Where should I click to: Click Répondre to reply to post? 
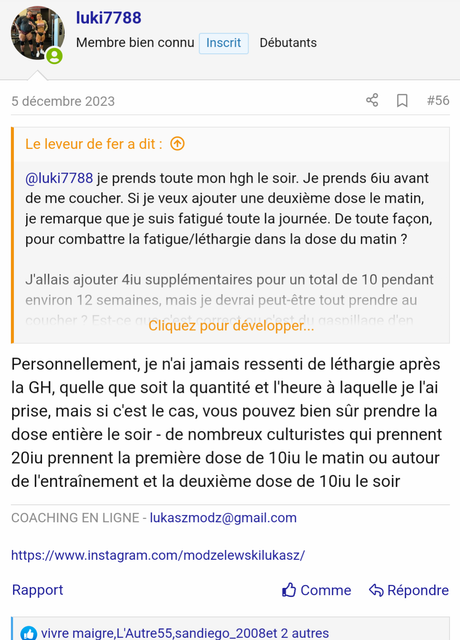(x=418, y=590)
